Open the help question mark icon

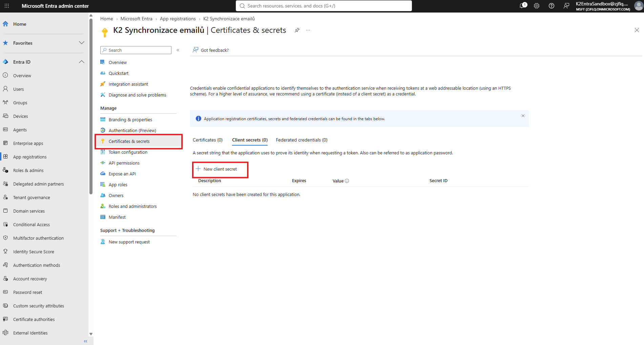click(x=552, y=6)
